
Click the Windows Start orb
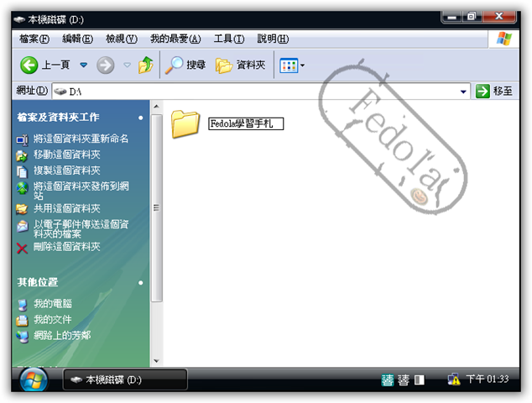pos(34,379)
